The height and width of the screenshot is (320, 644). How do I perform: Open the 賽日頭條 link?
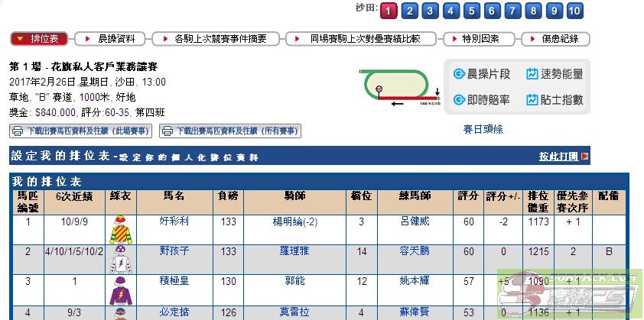[x=483, y=130]
